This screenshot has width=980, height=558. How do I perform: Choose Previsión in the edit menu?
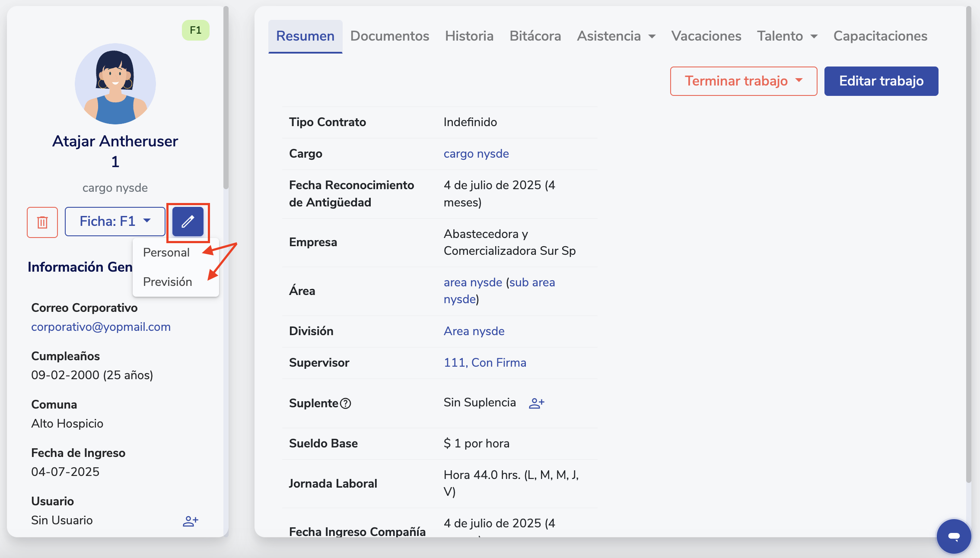click(x=168, y=282)
